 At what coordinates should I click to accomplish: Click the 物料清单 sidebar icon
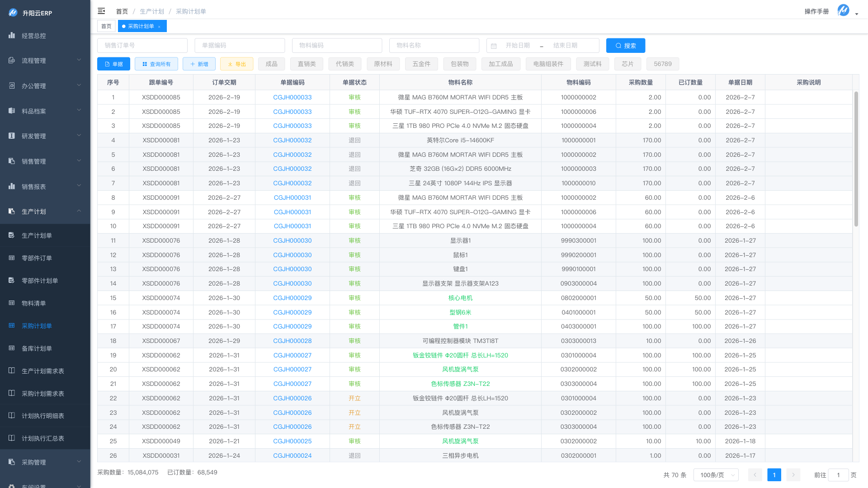(12, 303)
